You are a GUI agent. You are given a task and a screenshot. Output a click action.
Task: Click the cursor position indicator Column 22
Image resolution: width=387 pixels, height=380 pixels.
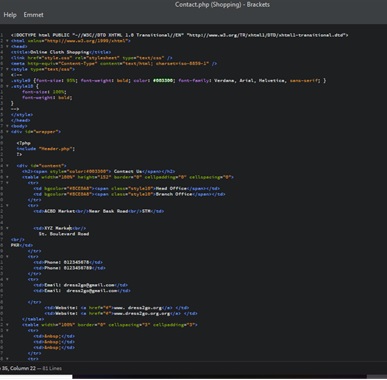[x=23, y=368]
